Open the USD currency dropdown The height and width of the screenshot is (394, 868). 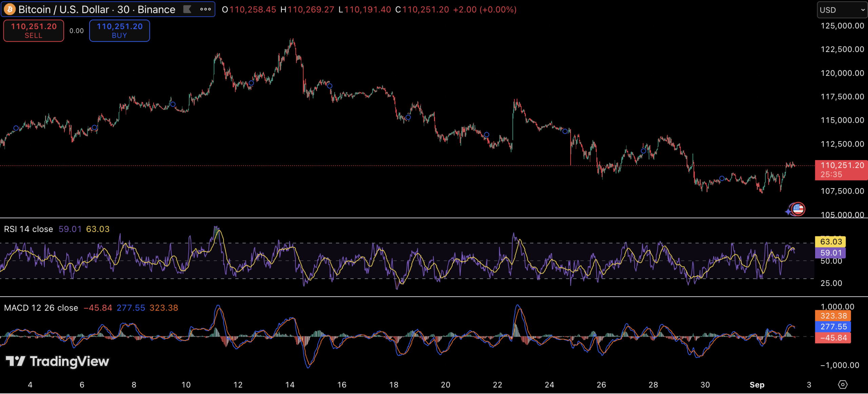[x=842, y=10]
